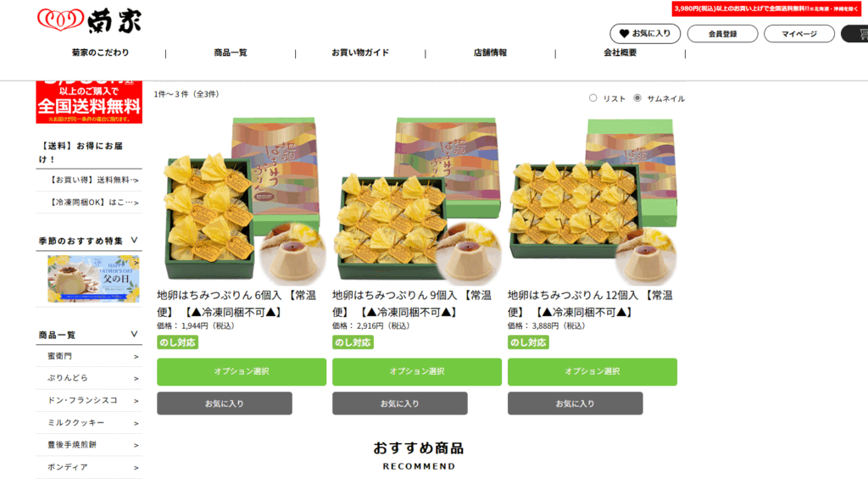Click arrow beside ミルククッキー category

tap(136, 423)
